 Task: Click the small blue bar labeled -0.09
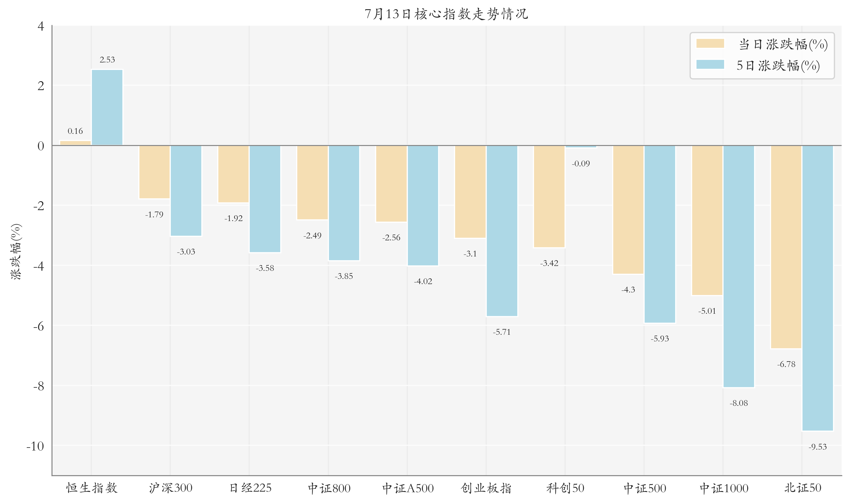[x=581, y=147]
